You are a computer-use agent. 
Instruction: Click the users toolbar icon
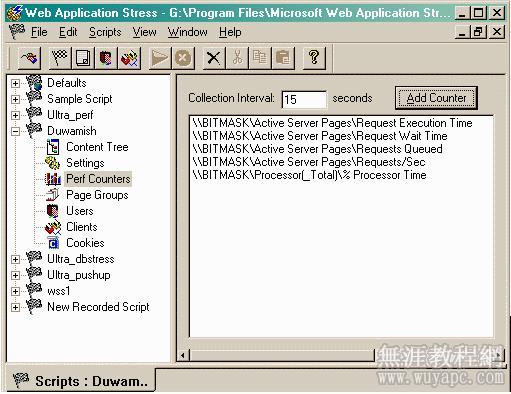106,58
